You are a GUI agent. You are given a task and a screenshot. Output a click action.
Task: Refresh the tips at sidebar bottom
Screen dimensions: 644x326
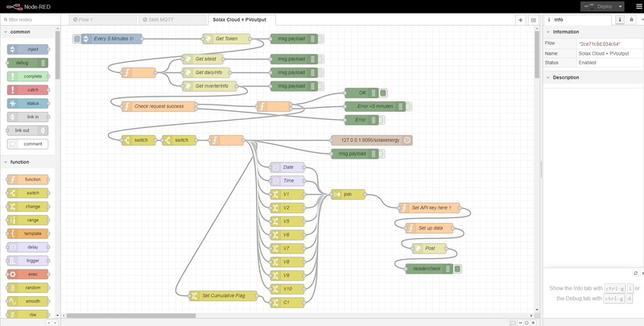click(636, 274)
